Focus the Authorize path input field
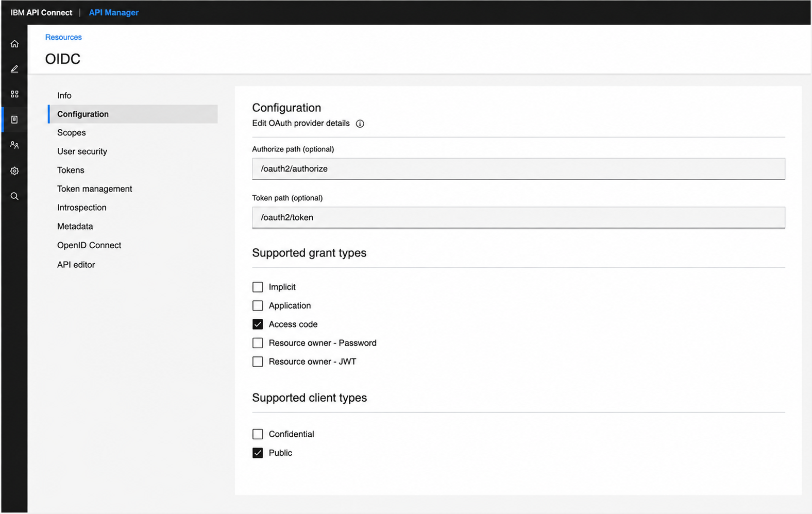This screenshot has width=812, height=514. [518, 169]
